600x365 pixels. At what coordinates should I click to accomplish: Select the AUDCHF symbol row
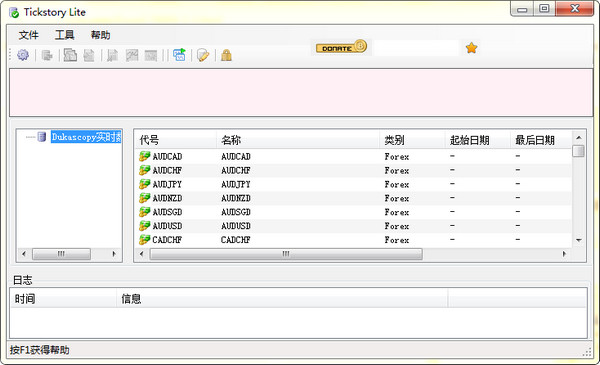(354, 170)
